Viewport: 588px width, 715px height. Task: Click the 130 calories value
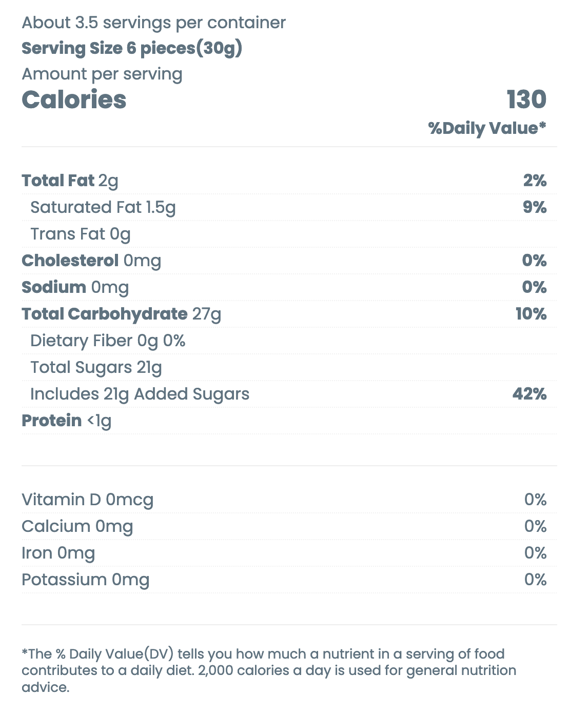pyautogui.click(x=526, y=100)
